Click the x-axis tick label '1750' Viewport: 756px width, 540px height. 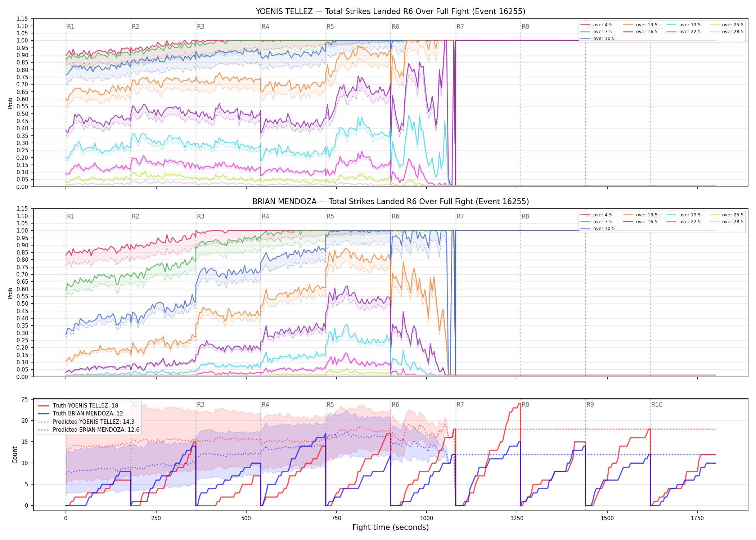click(x=697, y=518)
